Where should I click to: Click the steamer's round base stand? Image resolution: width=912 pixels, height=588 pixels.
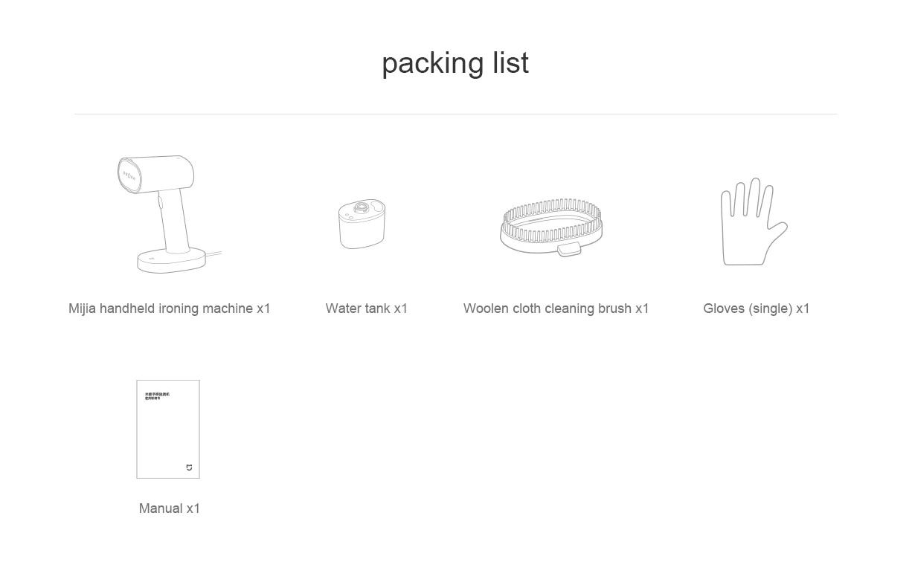pyautogui.click(x=171, y=260)
